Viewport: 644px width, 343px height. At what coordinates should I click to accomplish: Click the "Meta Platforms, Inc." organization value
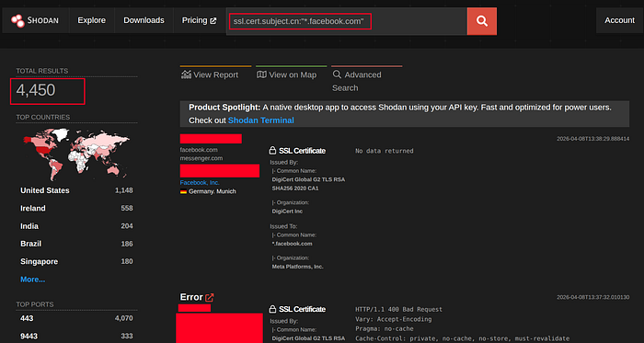point(298,267)
